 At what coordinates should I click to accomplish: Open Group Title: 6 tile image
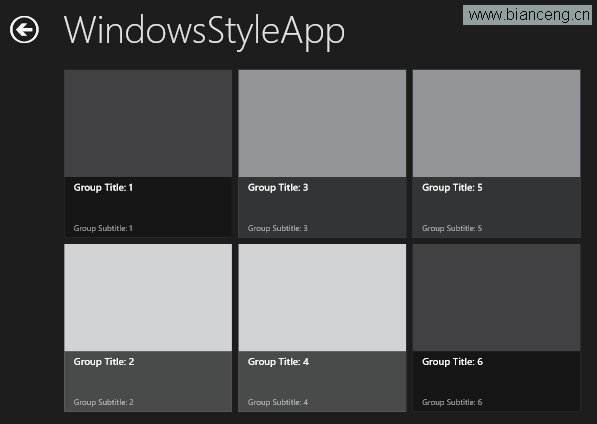[x=496, y=298]
